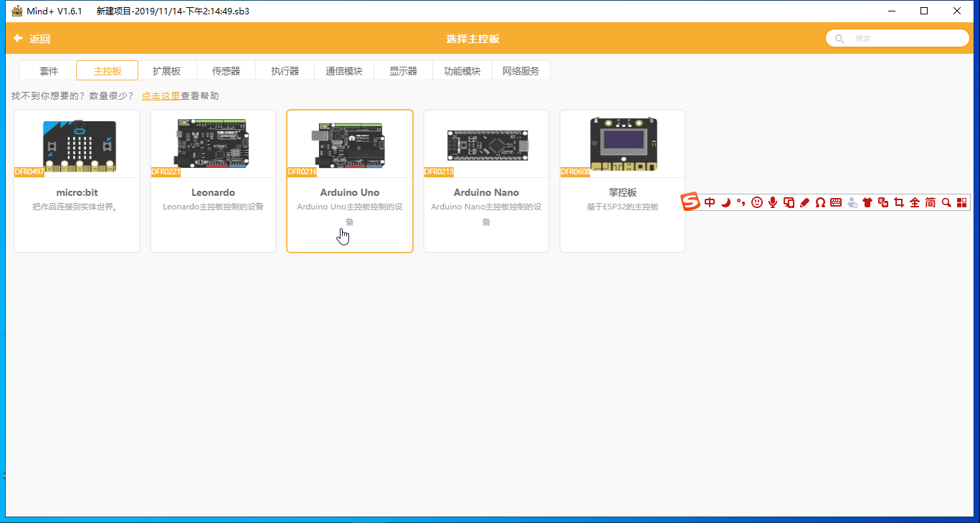Click the DFR0216 product code label
The width and height of the screenshot is (980, 523).
302,172
